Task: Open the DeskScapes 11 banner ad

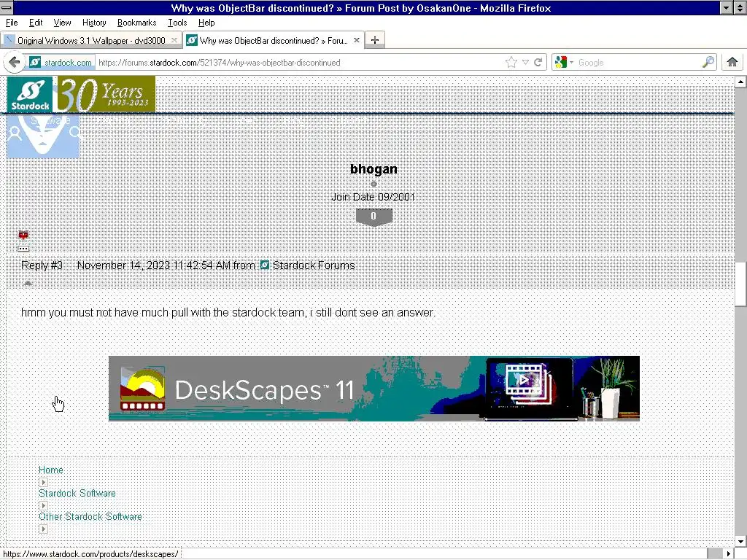Action: (x=374, y=389)
